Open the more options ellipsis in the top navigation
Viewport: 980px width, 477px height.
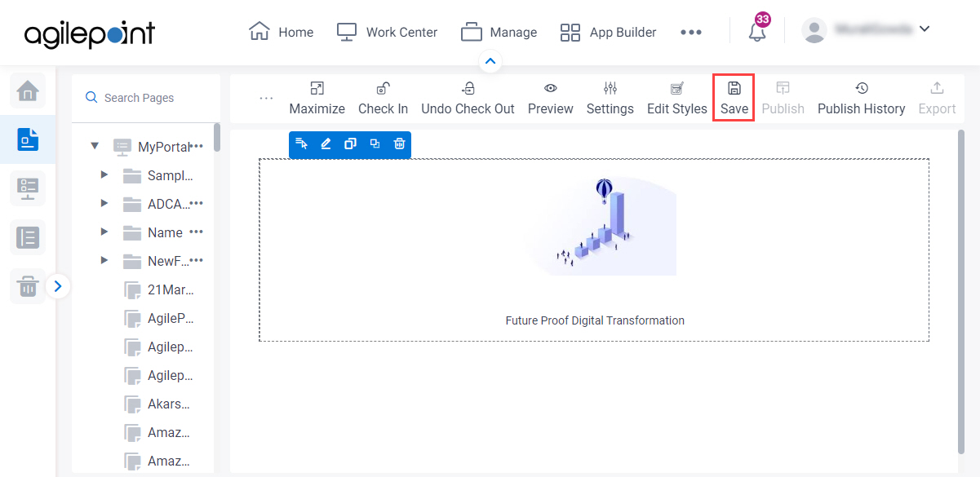point(691,33)
